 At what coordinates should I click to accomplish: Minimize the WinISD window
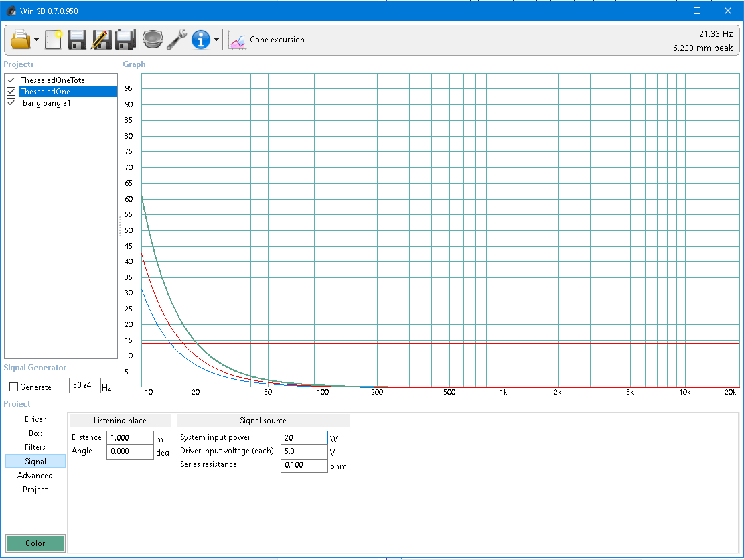coord(667,11)
